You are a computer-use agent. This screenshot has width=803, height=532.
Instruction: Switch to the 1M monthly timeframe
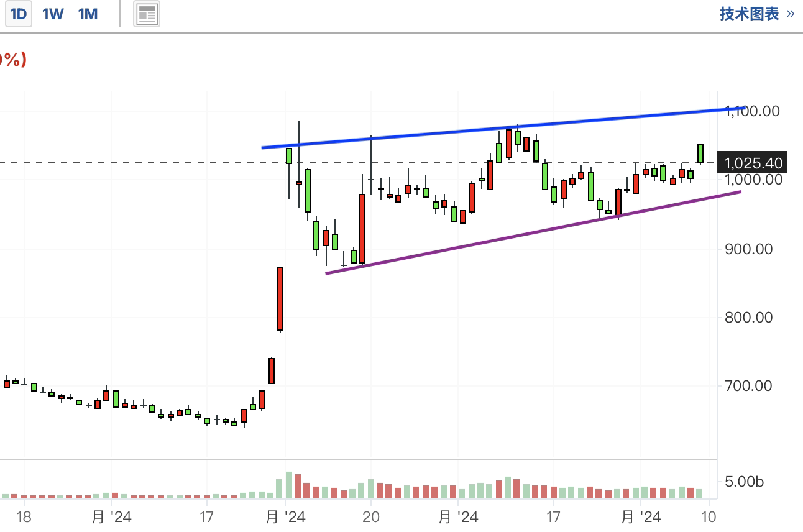88,14
